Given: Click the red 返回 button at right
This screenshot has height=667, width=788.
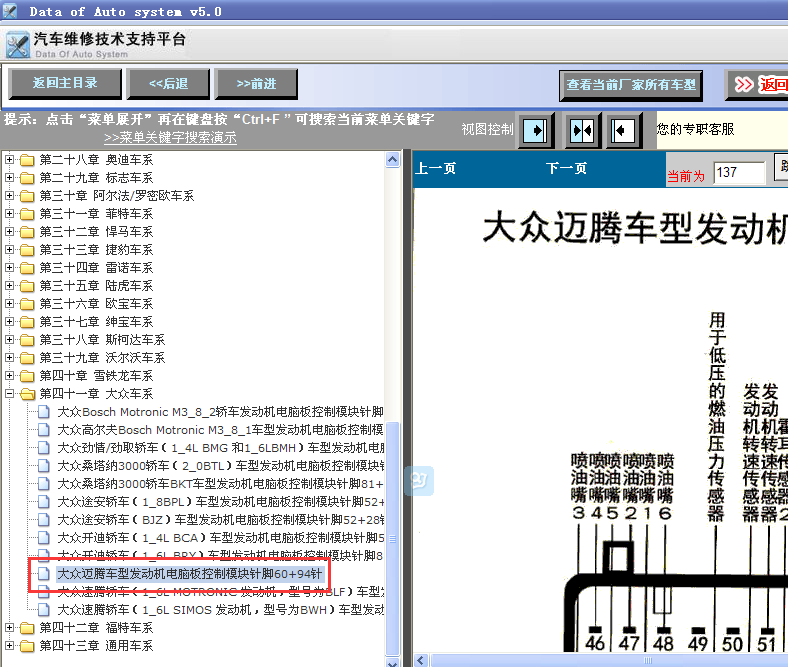Looking at the screenshot, I should pyautogui.click(x=758, y=84).
